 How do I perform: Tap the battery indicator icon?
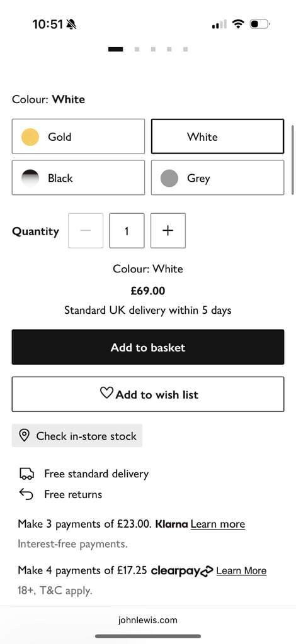(260, 25)
